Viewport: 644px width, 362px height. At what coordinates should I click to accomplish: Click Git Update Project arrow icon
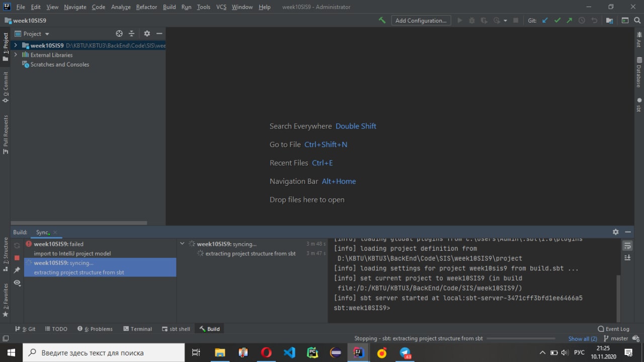coord(545,21)
